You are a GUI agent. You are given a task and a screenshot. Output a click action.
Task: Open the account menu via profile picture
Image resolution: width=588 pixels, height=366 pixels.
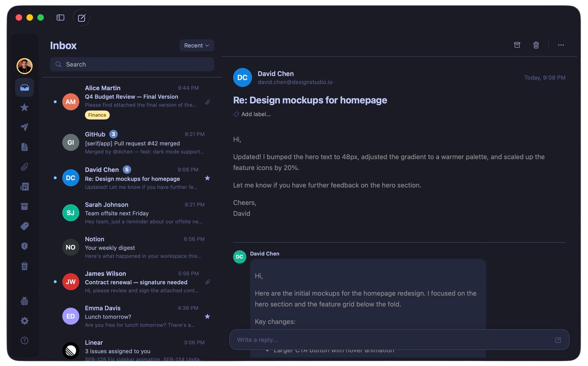coord(24,66)
